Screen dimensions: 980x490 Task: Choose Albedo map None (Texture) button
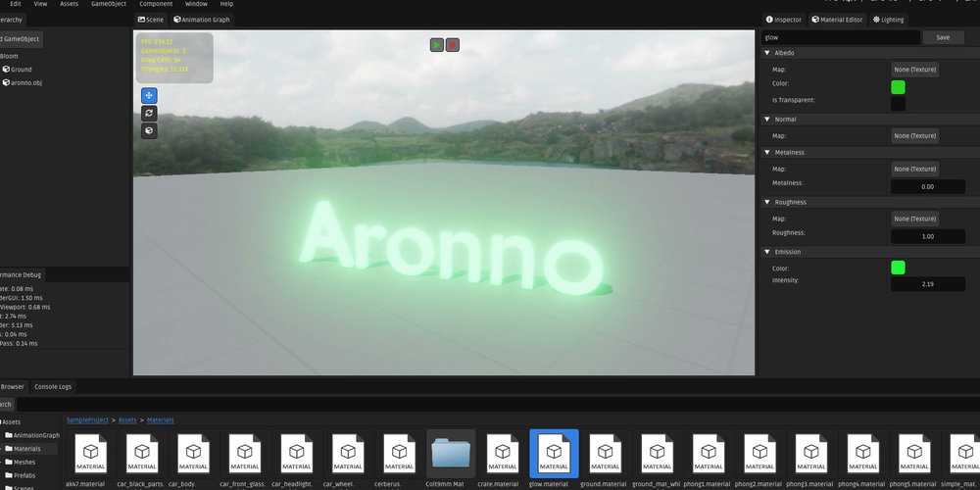click(x=915, y=70)
